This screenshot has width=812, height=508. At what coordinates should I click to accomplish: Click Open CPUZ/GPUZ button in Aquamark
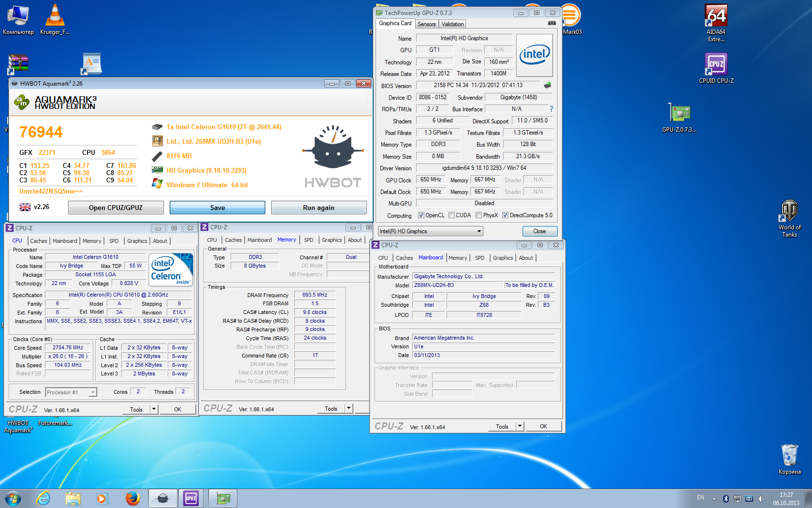pyautogui.click(x=116, y=208)
